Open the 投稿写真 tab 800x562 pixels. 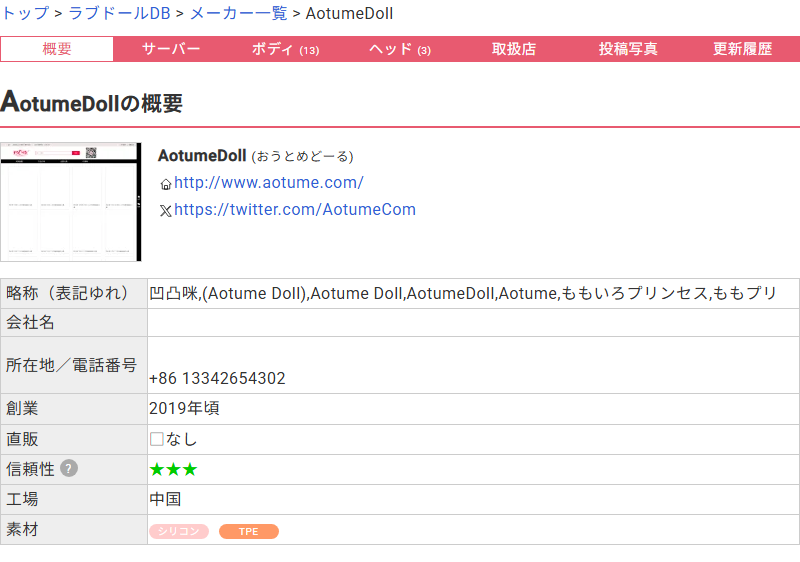coord(628,49)
